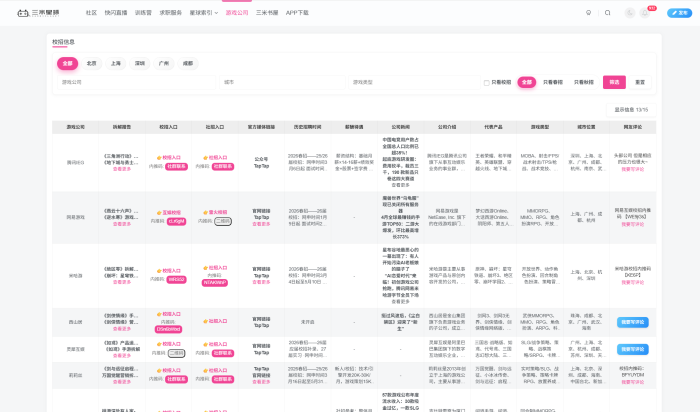The width and height of the screenshot is (700, 412).
Task: Click 我要写评论 in the 莉莉丝 row
Action: [x=633, y=382]
